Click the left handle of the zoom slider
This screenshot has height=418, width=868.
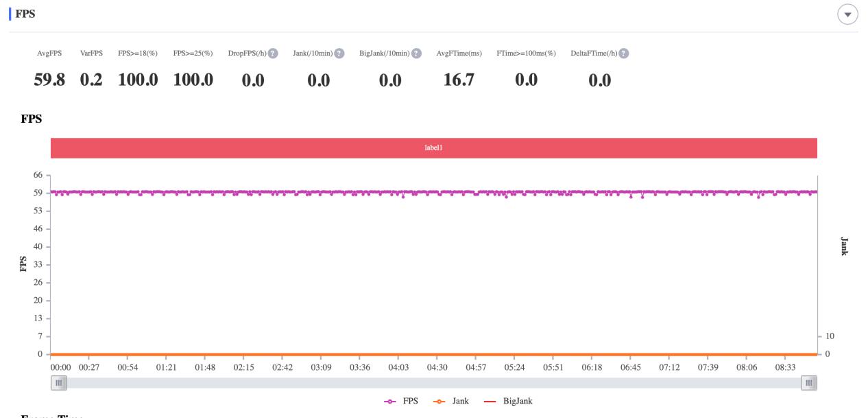click(59, 382)
